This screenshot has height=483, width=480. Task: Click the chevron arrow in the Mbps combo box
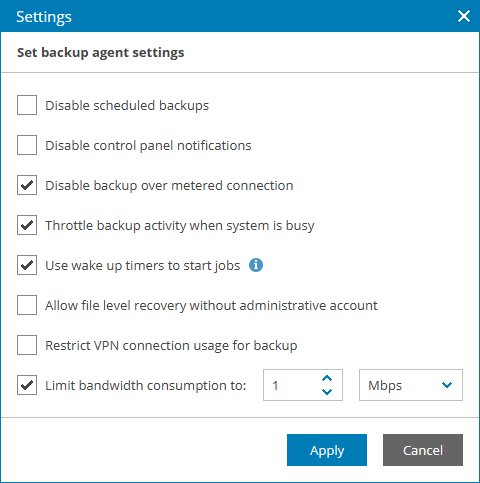[x=447, y=385]
